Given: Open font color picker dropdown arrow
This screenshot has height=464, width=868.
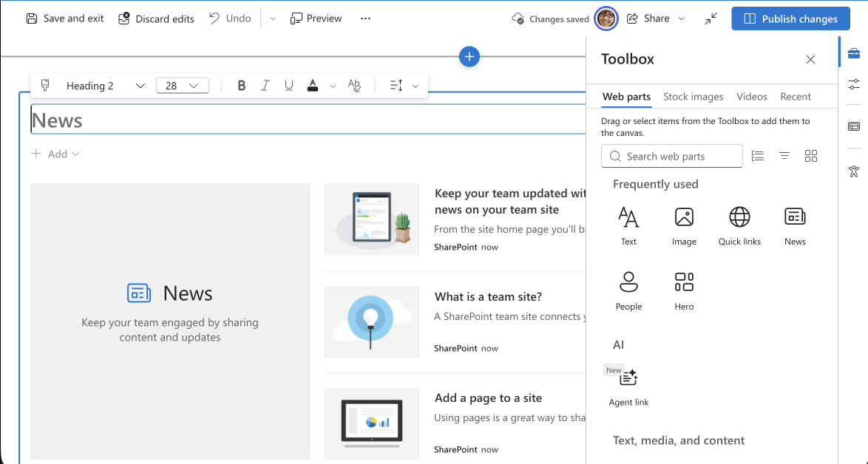Looking at the screenshot, I should (333, 86).
